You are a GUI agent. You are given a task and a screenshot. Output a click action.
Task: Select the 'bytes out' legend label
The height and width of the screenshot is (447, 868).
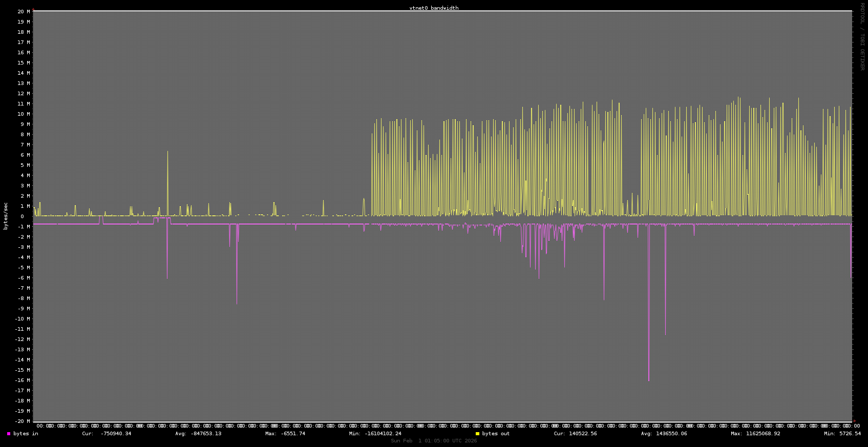click(x=496, y=434)
